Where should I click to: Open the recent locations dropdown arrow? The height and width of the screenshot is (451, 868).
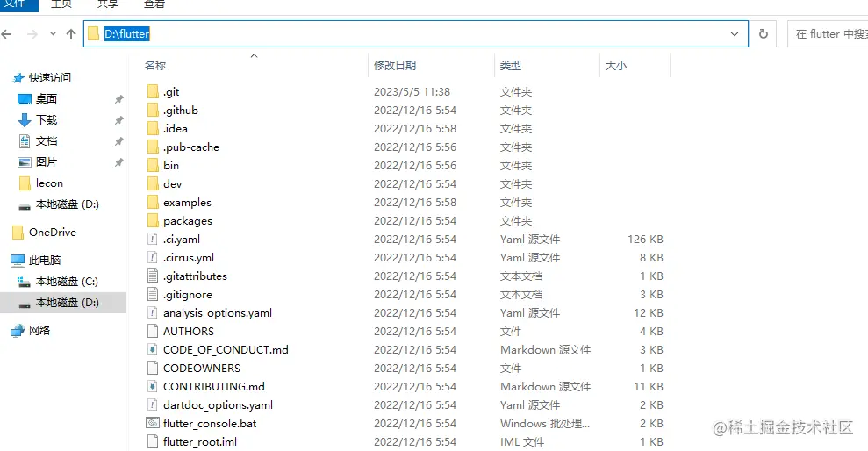(53, 34)
